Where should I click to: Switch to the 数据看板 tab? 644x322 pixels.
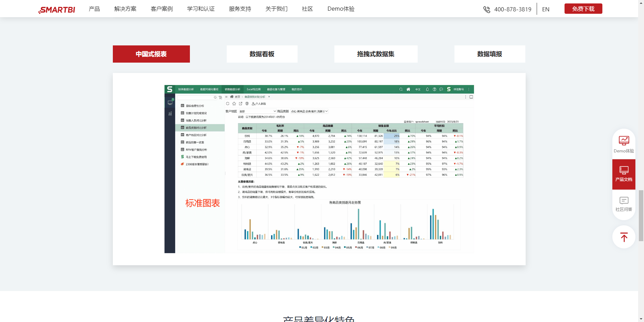[x=262, y=54]
